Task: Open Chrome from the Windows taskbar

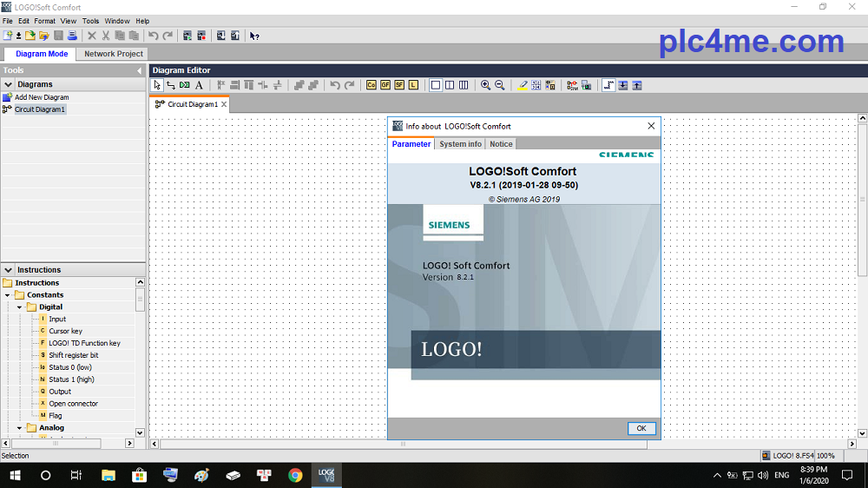Action: (x=295, y=475)
